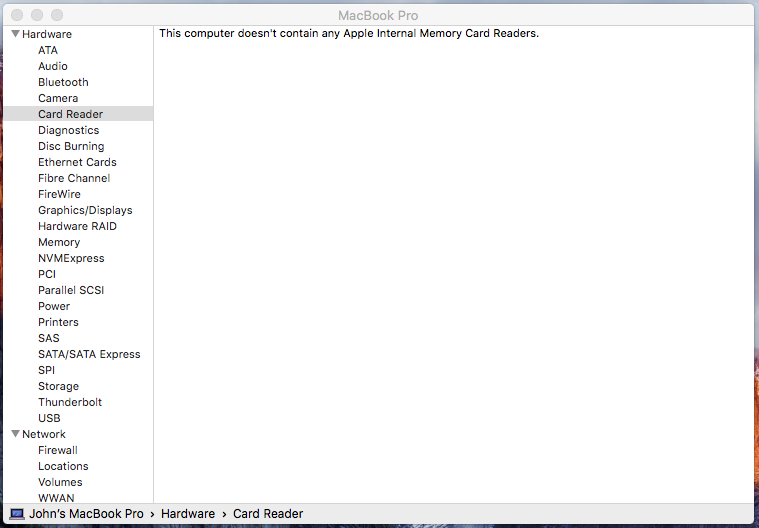Select Printers in the sidebar

click(x=58, y=322)
